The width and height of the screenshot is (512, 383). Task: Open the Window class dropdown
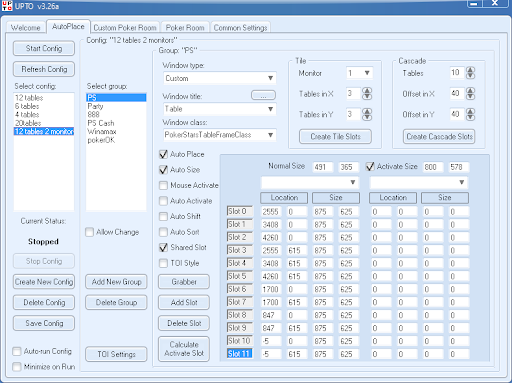(x=219, y=135)
